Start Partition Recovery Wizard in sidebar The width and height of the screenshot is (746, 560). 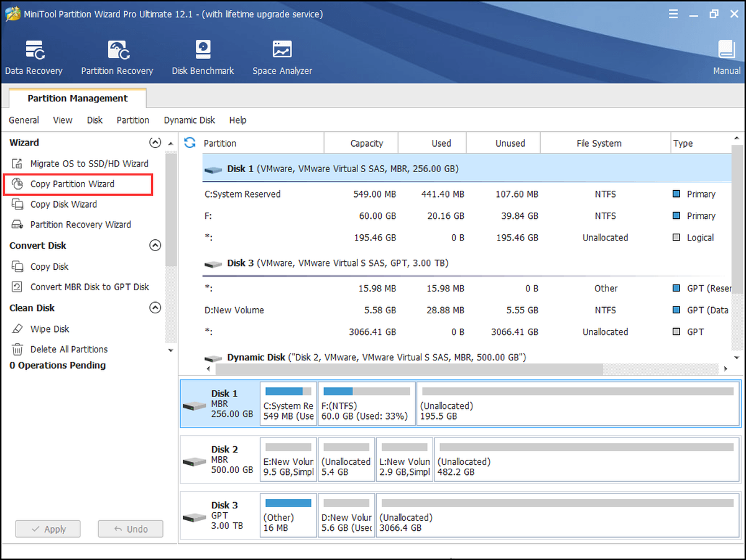80,224
